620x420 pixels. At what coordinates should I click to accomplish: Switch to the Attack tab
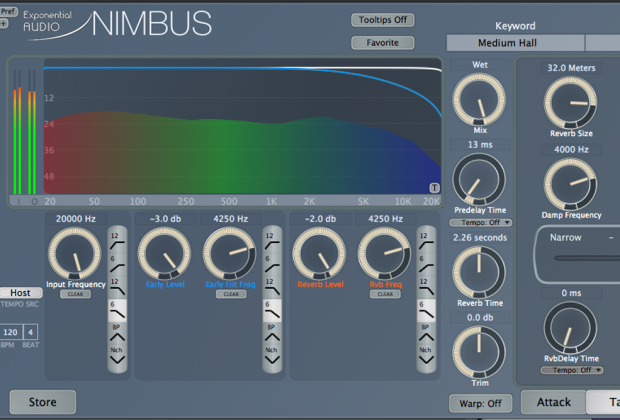click(x=553, y=402)
